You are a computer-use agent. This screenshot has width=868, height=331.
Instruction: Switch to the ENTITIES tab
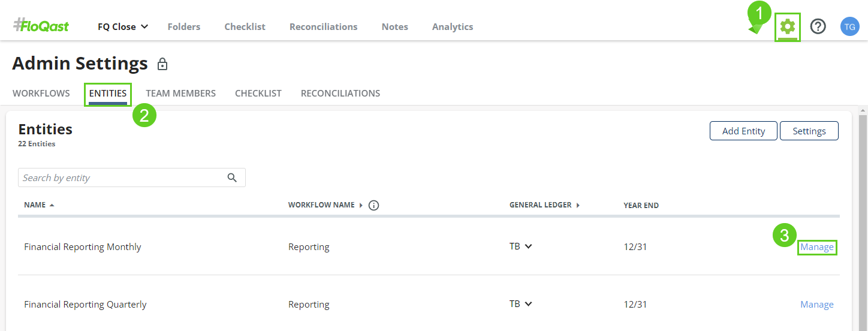(108, 94)
